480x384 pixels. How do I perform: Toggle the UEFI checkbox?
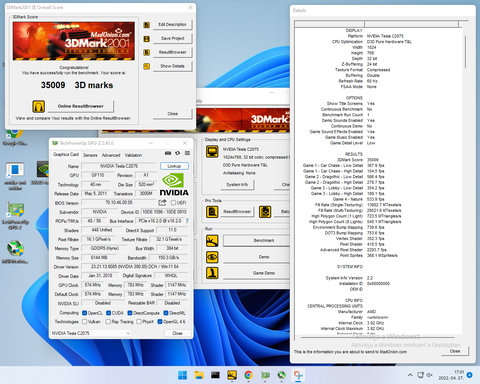173,203
